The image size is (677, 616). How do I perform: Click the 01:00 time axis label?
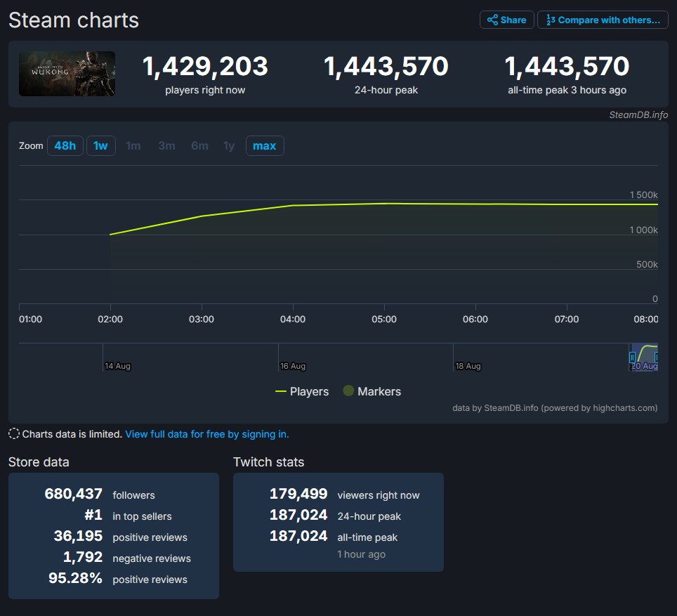click(31, 319)
